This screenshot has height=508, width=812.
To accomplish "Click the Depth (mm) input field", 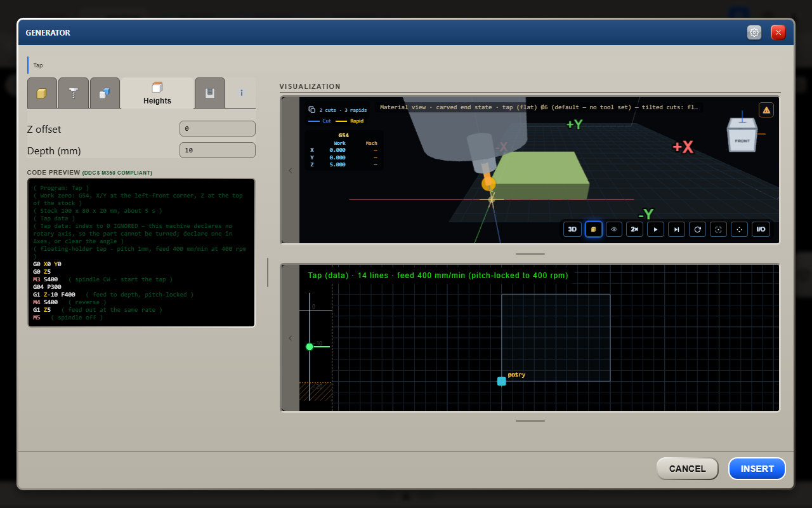I will (x=218, y=150).
